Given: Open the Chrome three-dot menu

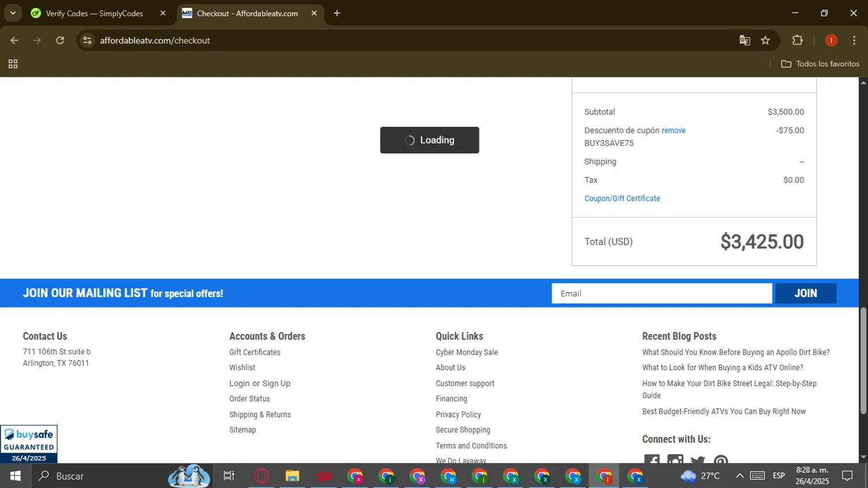Looking at the screenshot, I should 854,41.
